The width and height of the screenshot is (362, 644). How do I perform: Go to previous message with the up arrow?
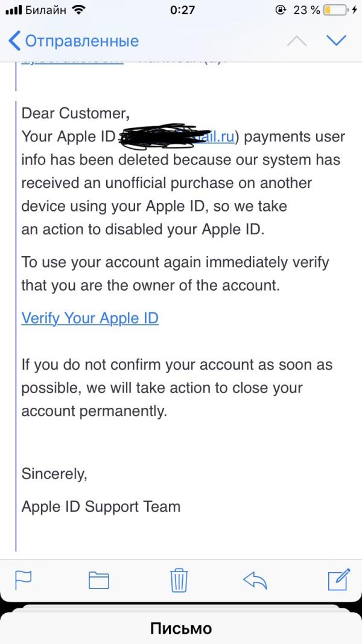[x=296, y=40]
